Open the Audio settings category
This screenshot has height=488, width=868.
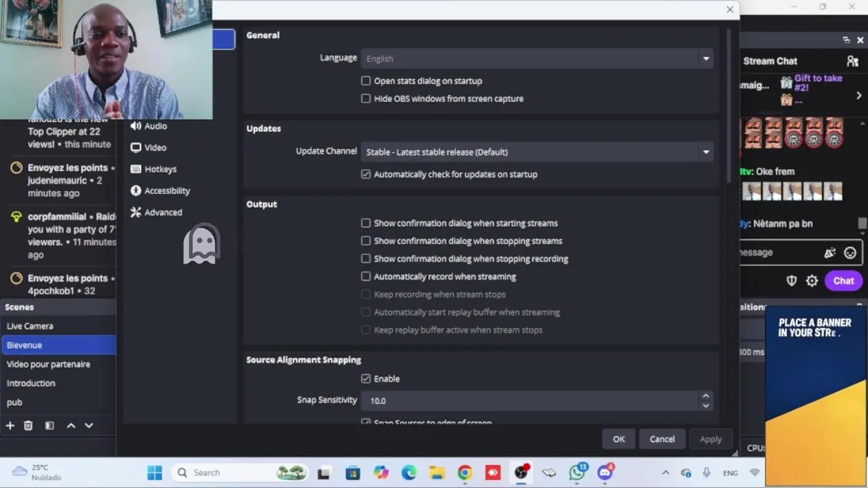pyautogui.click(x=149, y=126)
